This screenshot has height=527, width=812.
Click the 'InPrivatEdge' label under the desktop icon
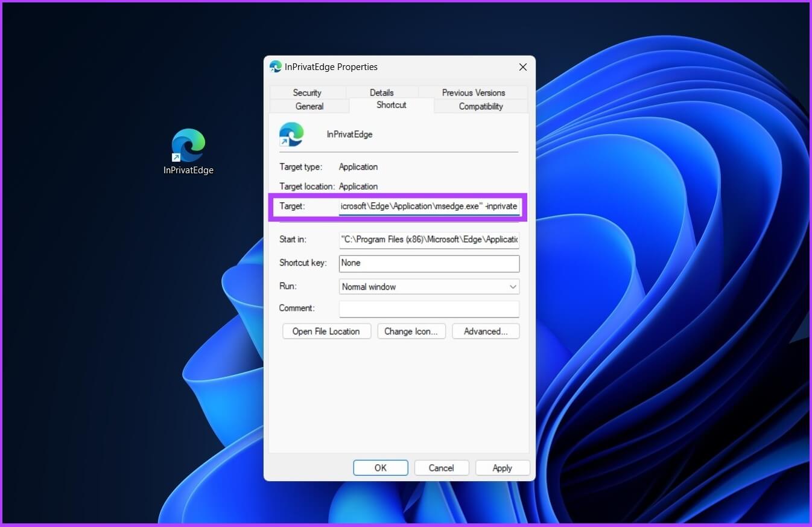click(188, 170)
